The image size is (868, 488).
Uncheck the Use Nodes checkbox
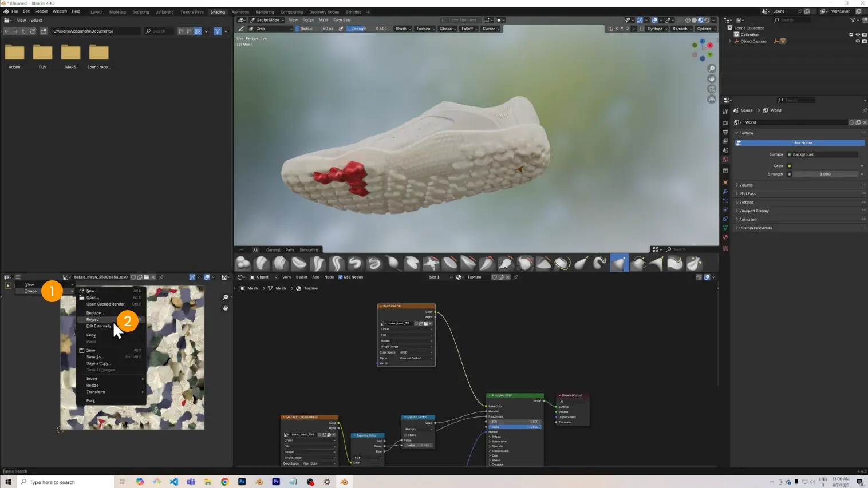[340, 277]
